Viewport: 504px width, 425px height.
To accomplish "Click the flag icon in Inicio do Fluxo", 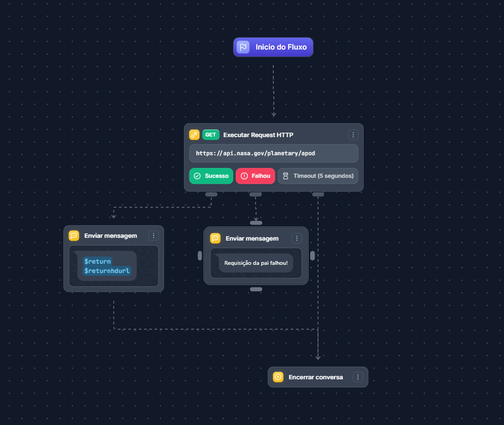I will point(243,47).
